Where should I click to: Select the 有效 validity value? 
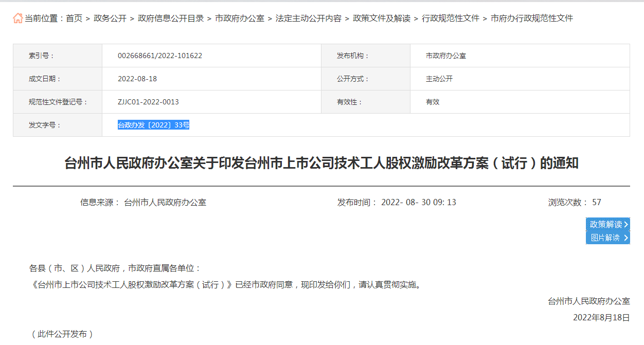433,102
